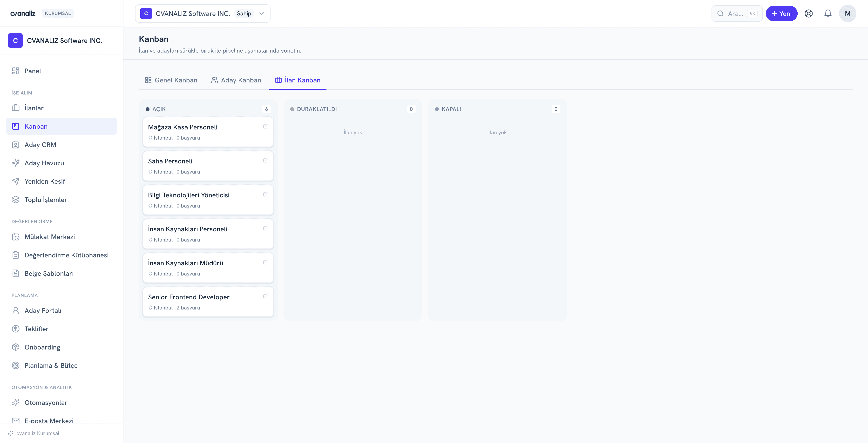Go to Otomasyonlar
The width and height of the screenshot is (868, 443).
click(61, 403)
